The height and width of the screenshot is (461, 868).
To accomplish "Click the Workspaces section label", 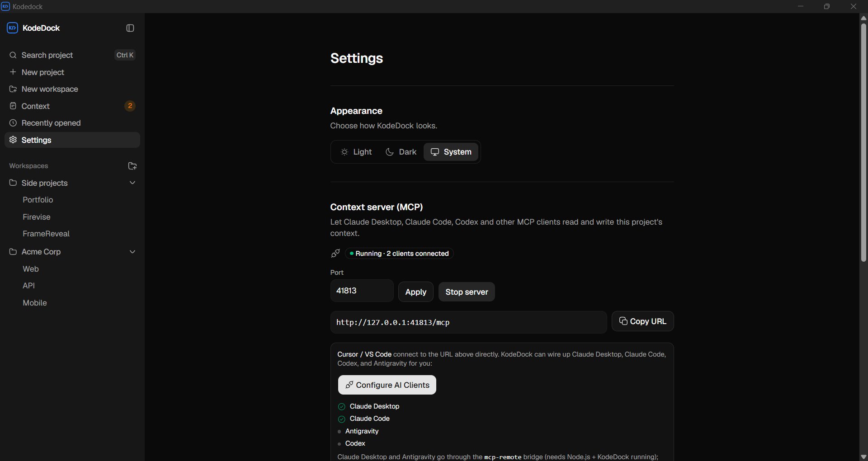I will (x=28, y=166).
